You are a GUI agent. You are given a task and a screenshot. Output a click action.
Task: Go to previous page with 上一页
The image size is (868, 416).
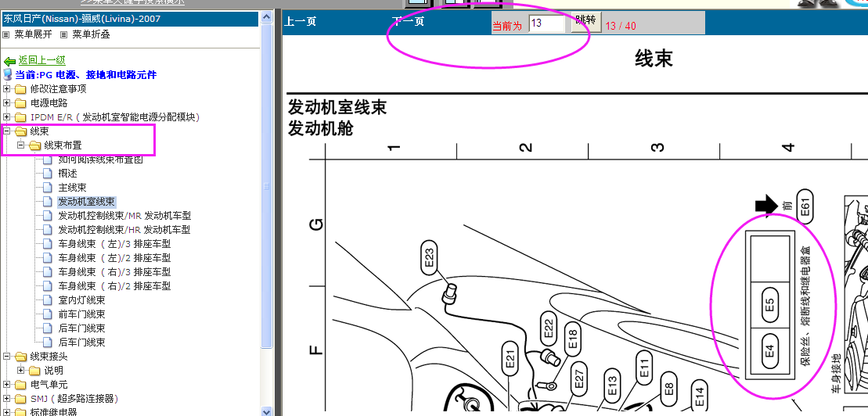tap(300, 22)
